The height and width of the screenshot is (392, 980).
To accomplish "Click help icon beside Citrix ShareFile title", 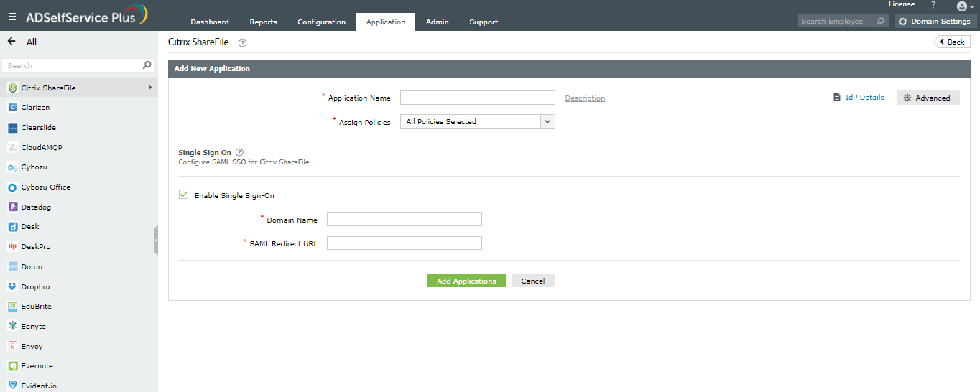I will [x=242, y=43].
